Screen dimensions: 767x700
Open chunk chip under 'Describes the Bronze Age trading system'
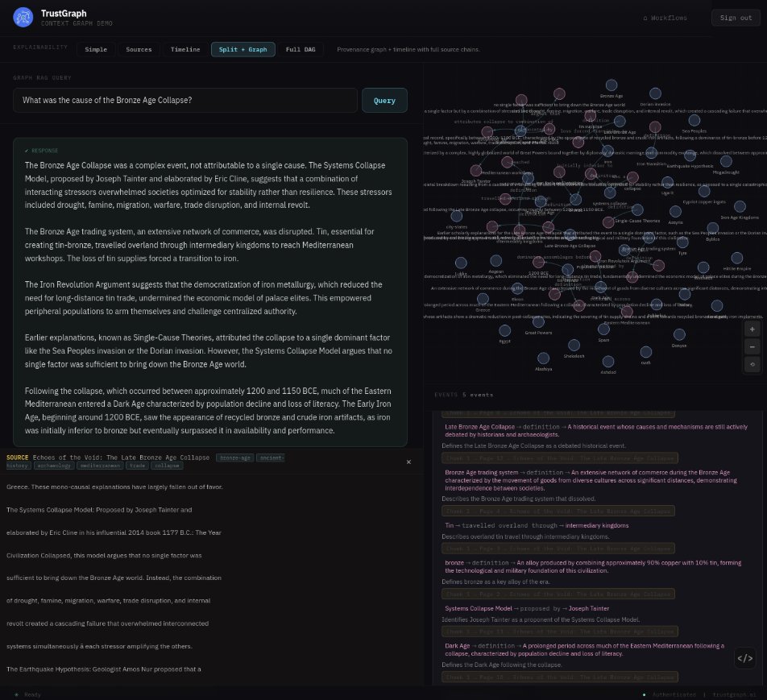tap(558, 512)
